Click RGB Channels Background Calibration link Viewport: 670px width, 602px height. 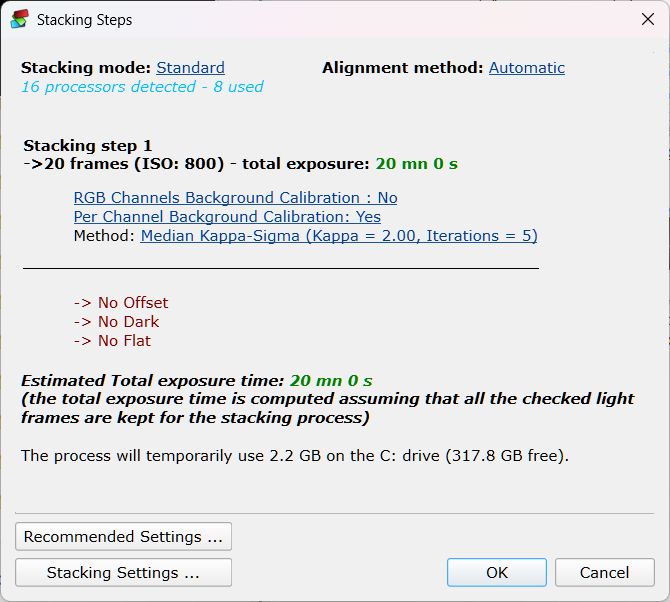click(235, 198)
